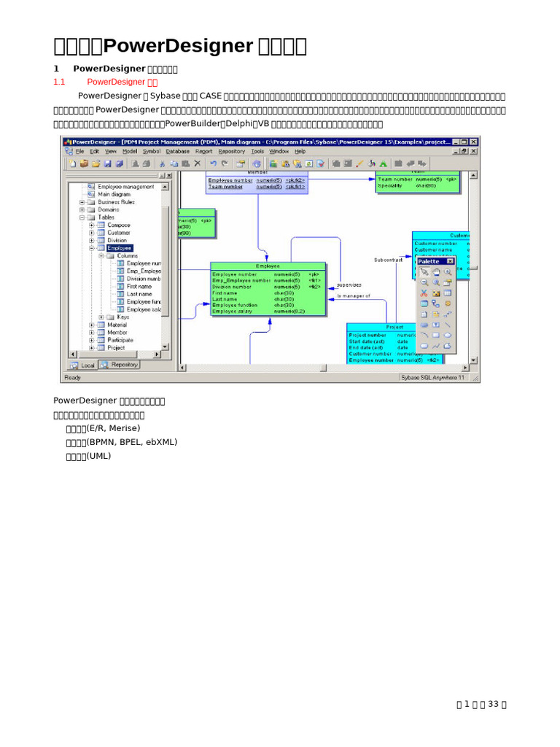Viewport: 560px width, 747px height.
Task: Click the diagram's vertical scroll down arrow
Action: tap(473, 360)
